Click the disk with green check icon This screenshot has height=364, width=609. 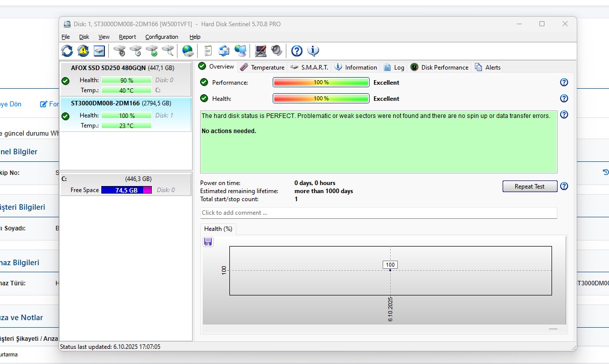click(x=152, y=50)
